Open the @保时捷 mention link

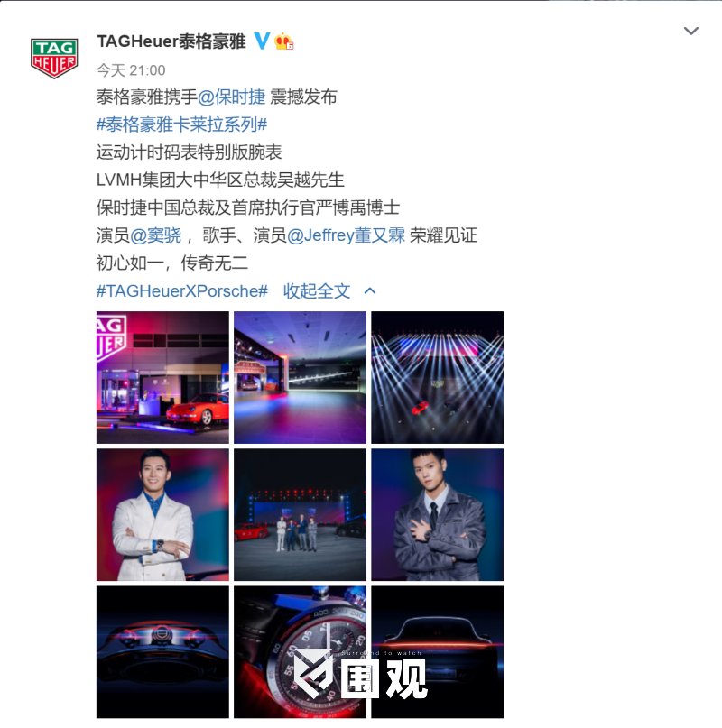click(x=231, y=97)
